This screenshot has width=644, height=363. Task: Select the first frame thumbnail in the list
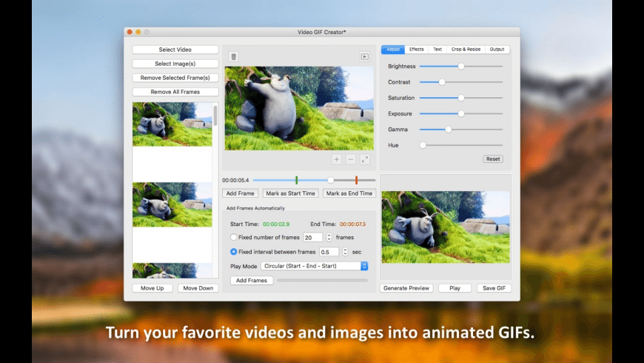coord(172,124)
